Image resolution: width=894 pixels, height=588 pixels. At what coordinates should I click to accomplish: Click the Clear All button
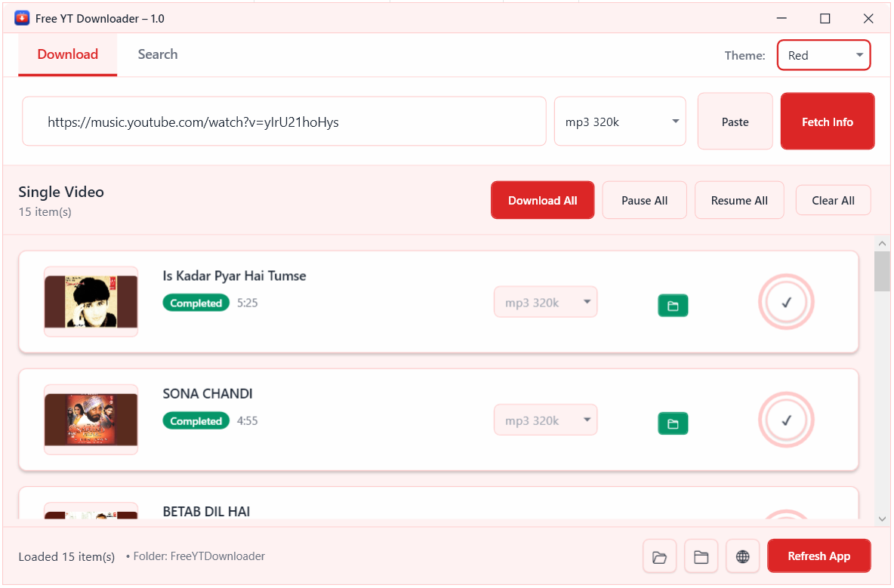click(x=833, y=201)
